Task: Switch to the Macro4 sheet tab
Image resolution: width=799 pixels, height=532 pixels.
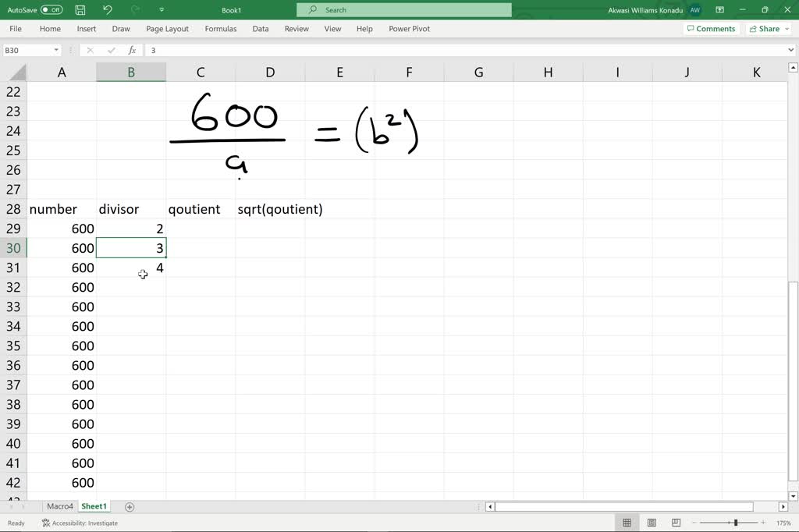Action: [x=60, y=505]
